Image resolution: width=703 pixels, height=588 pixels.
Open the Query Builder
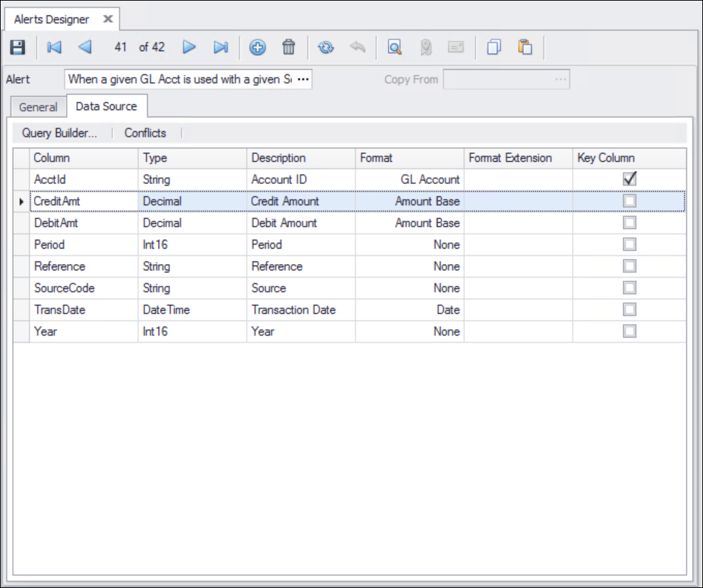click(x=59, y=133)
